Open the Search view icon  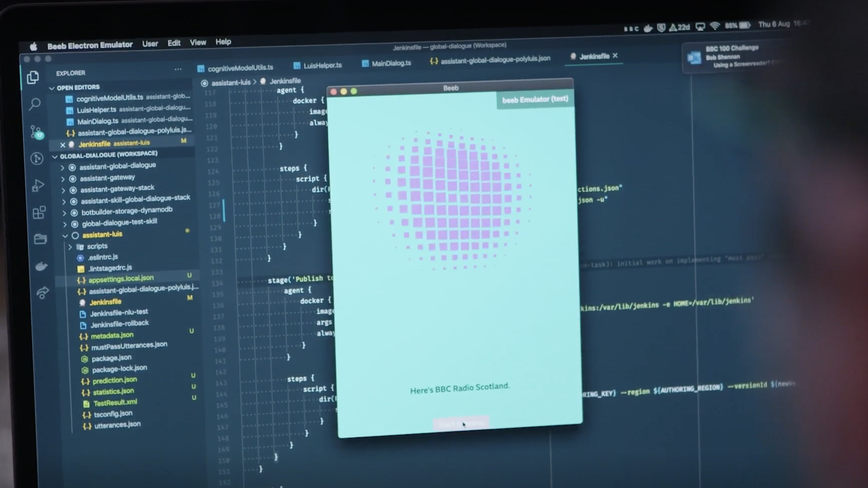click(35, 104)
